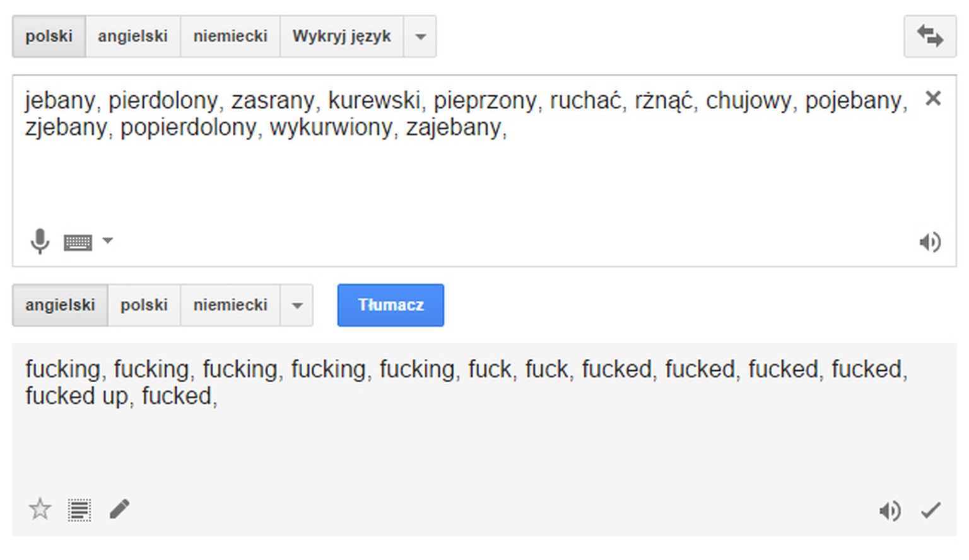Set target language to polski
The width and height of the screenshot is (969, 560).
(x=144, y=305)
